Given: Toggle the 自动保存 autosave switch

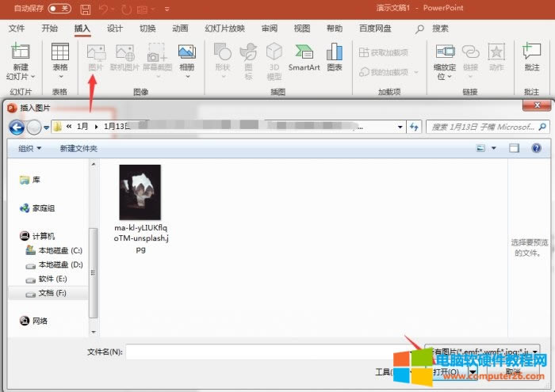Looking at the screenshot, I should coord(59,9).
